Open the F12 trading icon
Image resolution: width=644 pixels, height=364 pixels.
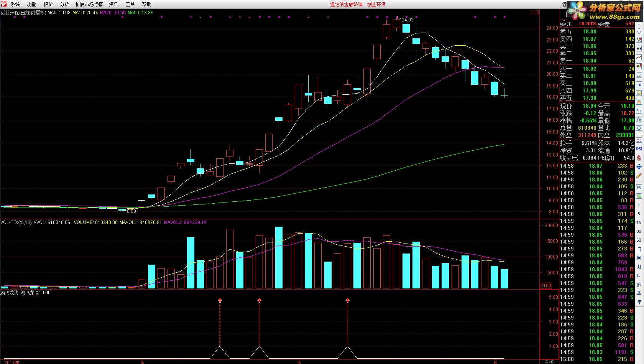pyautogui.click(x=639, y=110)
